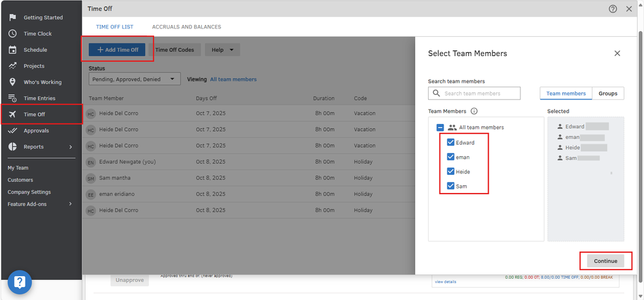644x300 pixels.
Task: Open the Time Clock icon
Action: click(x=12, y=34)
